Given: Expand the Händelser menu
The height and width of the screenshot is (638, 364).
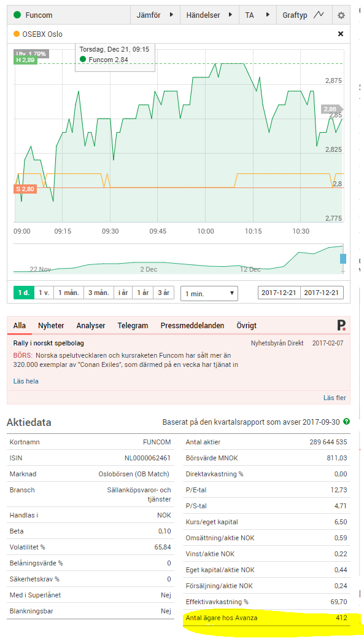Looking at the screenshot, I should (x=209, y=15).
